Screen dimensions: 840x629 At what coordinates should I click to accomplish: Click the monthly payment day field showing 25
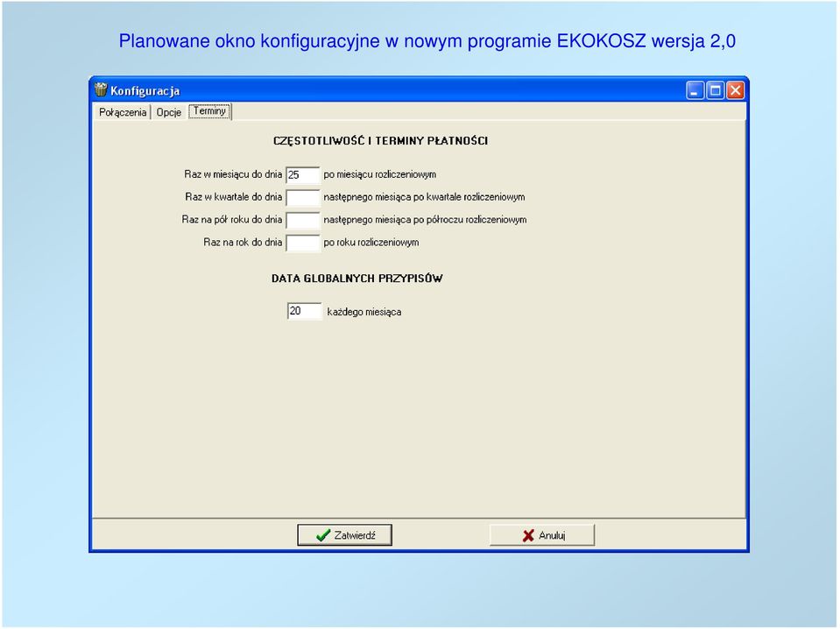[x=303, y=174]
